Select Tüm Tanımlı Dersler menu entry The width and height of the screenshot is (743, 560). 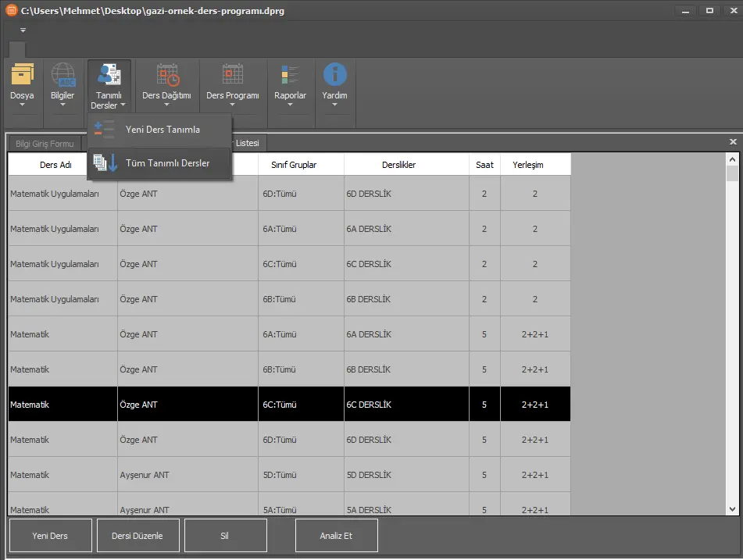(x=167, y=163)
